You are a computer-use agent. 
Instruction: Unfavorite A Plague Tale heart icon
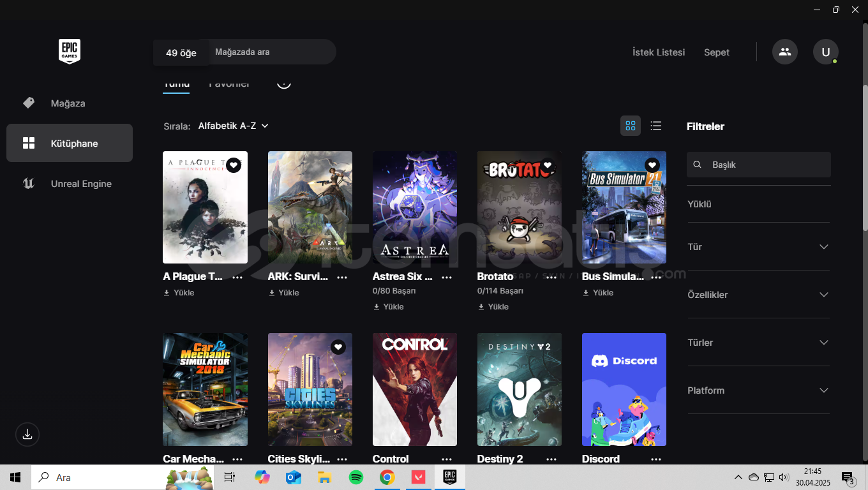(234, 165)
